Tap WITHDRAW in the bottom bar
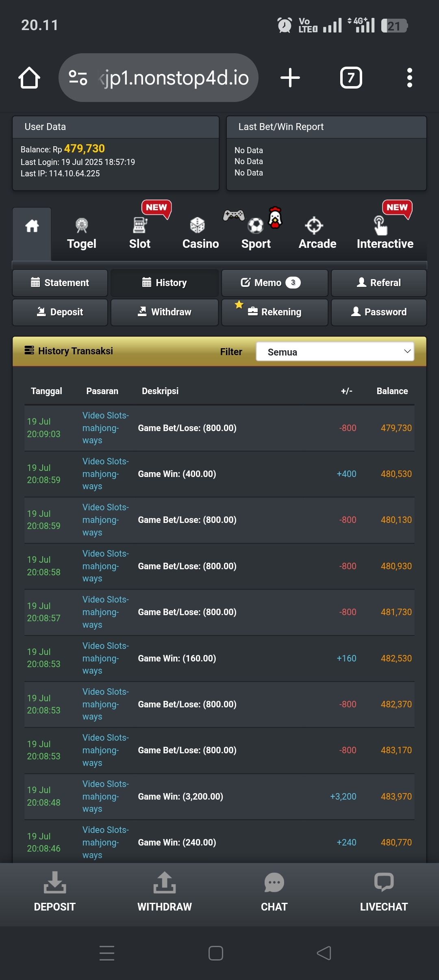The image size is (439, 980). coord(165,892)
